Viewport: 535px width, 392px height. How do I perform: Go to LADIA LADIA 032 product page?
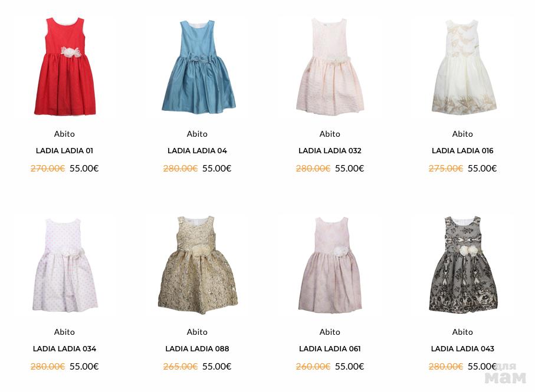tap(330, 151)
